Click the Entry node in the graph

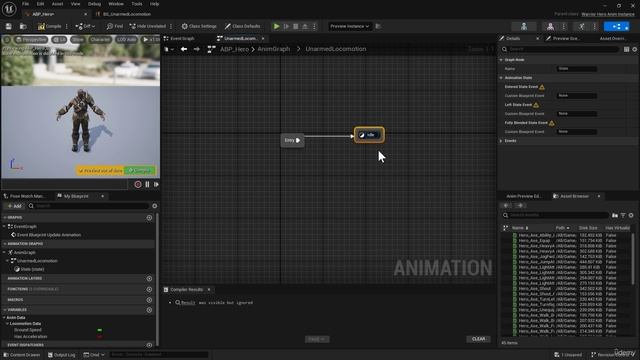292,140
